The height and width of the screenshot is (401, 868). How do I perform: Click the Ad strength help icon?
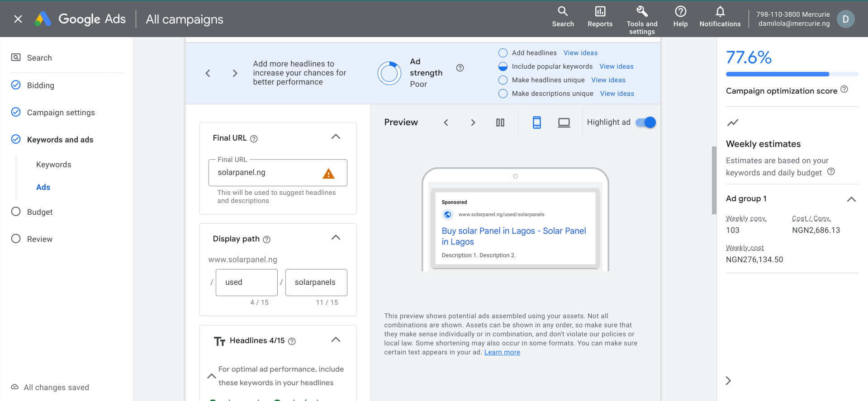tap(460, 68)
